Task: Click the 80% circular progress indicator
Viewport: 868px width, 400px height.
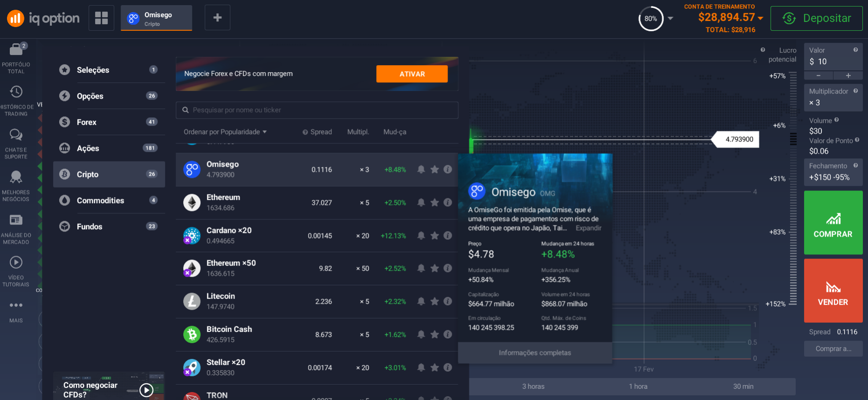Action: click(x=651, y=19)
